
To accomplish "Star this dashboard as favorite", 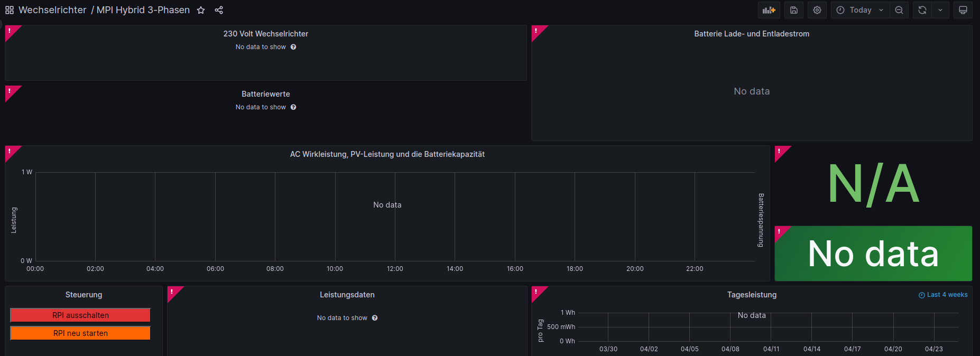I will coord(201,10).
